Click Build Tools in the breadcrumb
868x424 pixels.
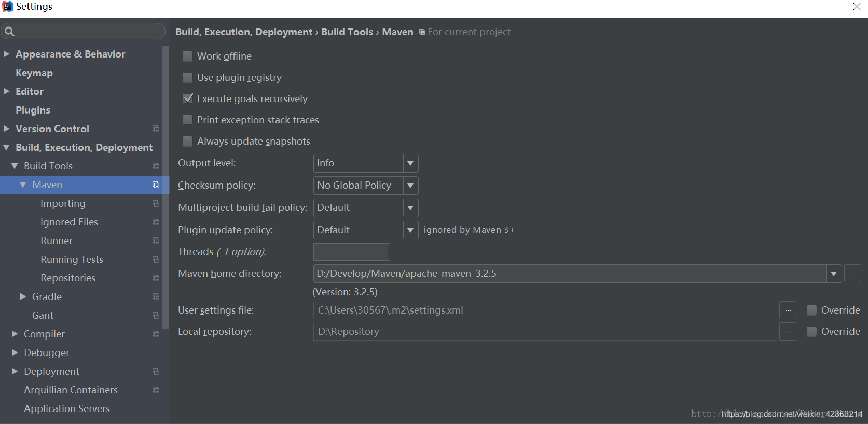click(347, 32)
